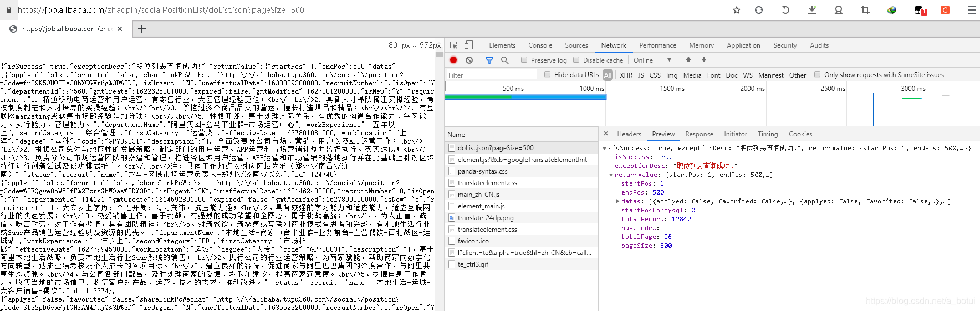Image resolution: width=980 pixels, height=311 pixels.
Task: Filter requests by Manifest type
Action: click(771, 75)
